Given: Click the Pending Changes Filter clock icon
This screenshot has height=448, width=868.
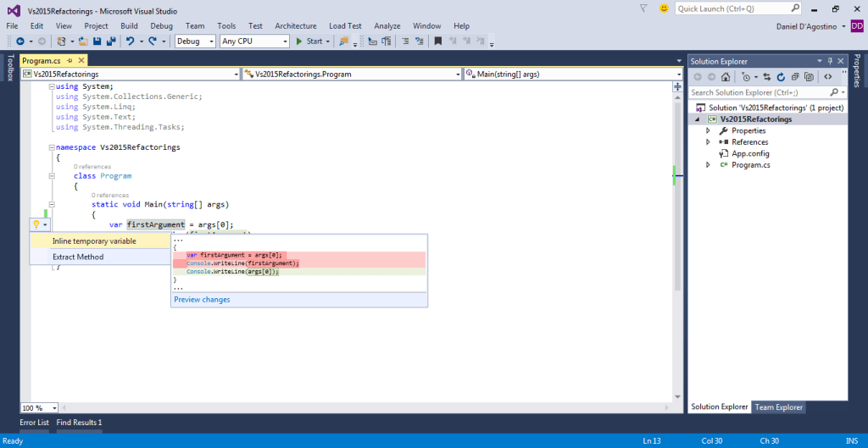Looking at the screenshot, I should click(746, 77).
